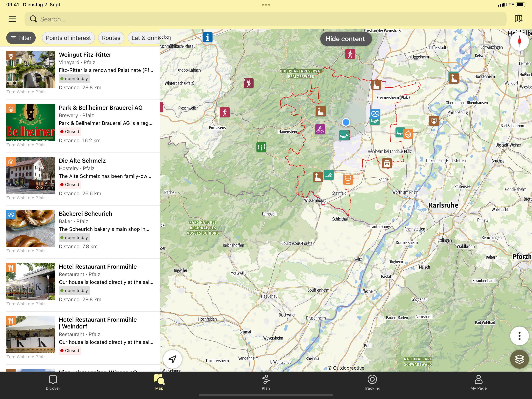Select the castle marker near Hockenheim
The height and width of the screenshot is (399, 532).
[x=454, y=79]
